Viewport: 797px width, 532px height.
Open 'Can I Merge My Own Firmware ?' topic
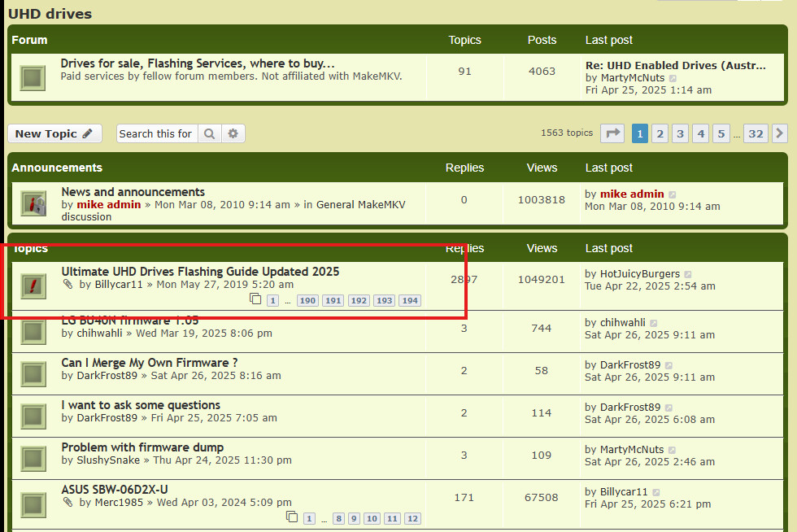tap(150, 363)
